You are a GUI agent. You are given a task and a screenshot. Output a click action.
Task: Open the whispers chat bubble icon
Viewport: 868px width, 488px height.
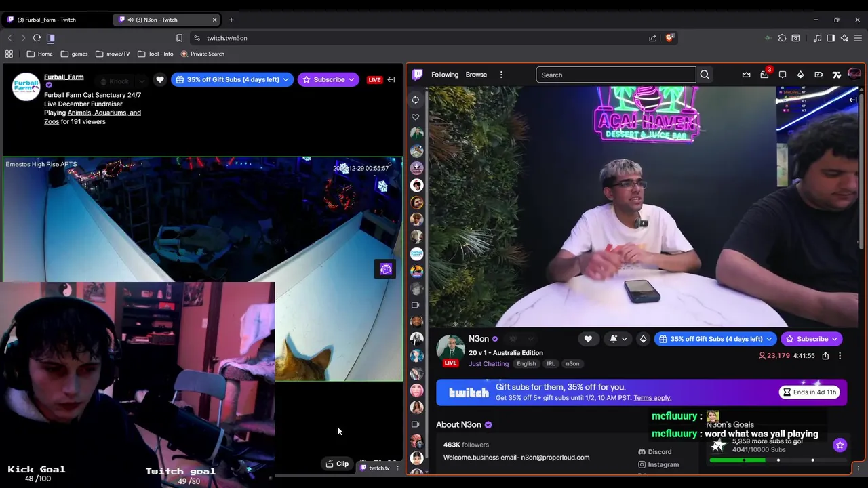[x=783, y=75]
